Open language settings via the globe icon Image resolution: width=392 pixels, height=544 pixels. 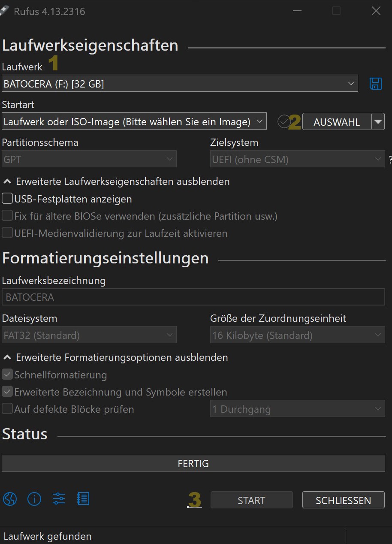pyautogui.click(x=10, y=499)
